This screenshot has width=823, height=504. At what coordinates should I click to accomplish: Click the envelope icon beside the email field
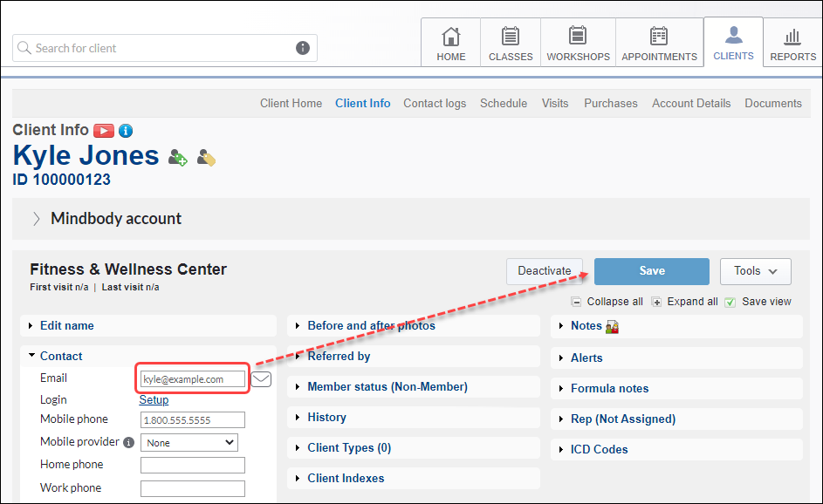tap(260, 378)
